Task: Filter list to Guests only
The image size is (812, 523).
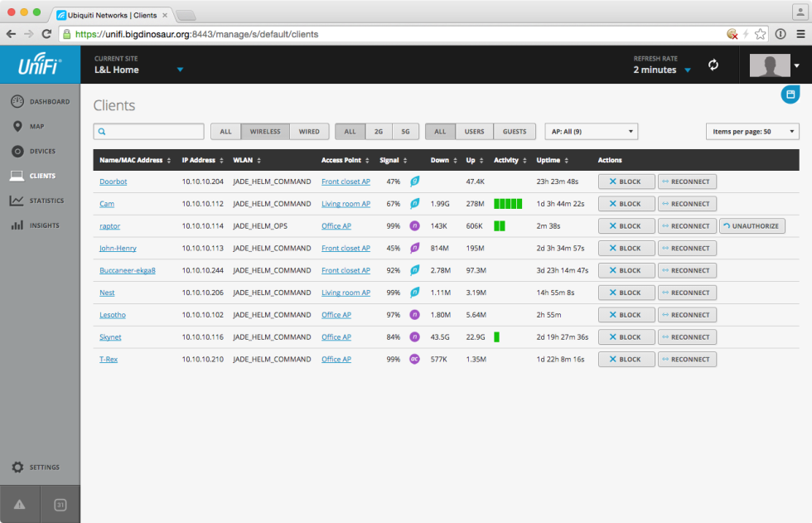Action: point(514,132)
